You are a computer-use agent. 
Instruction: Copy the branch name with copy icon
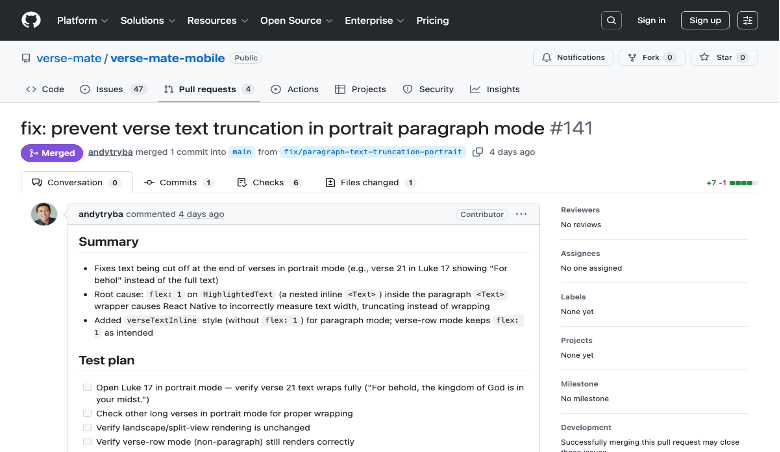click(x=478, y=152)
